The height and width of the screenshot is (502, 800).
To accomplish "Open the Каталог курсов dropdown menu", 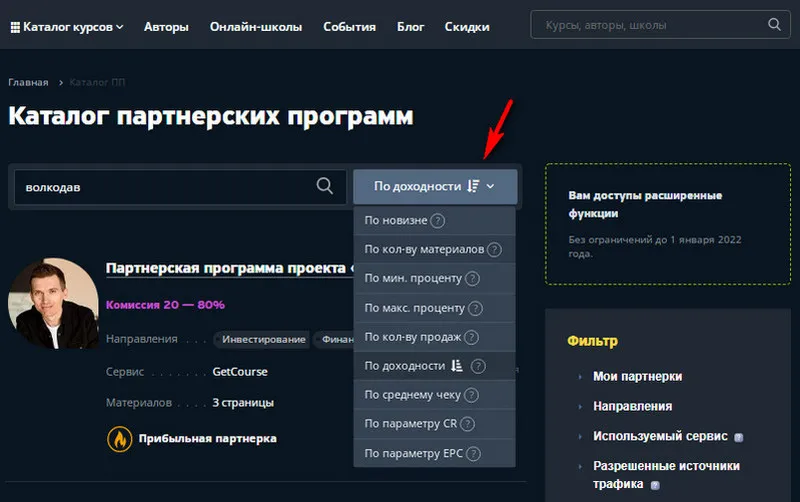I will [66, 27].
